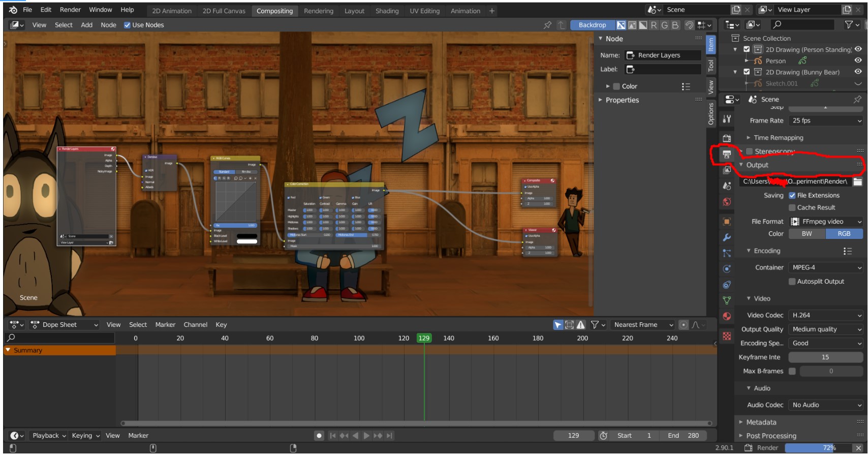This screenshot has width=868, height=455.
Task: Open the Render menu in the top bar
Action: [x=70, y=10]
